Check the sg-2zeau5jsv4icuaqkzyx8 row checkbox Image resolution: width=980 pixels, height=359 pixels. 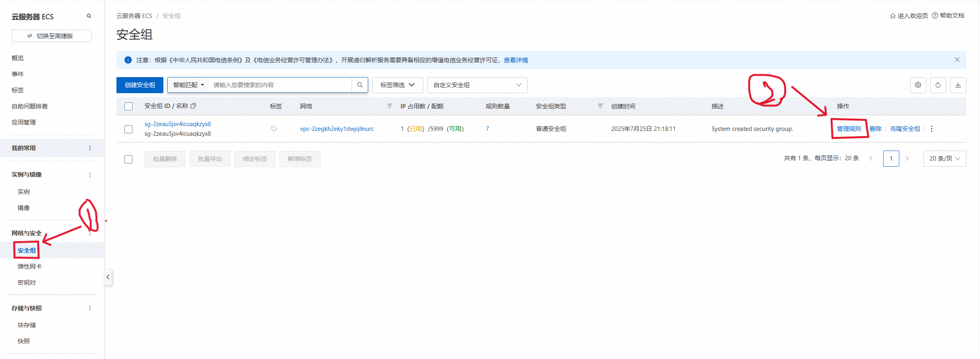[x=128, y=129]
